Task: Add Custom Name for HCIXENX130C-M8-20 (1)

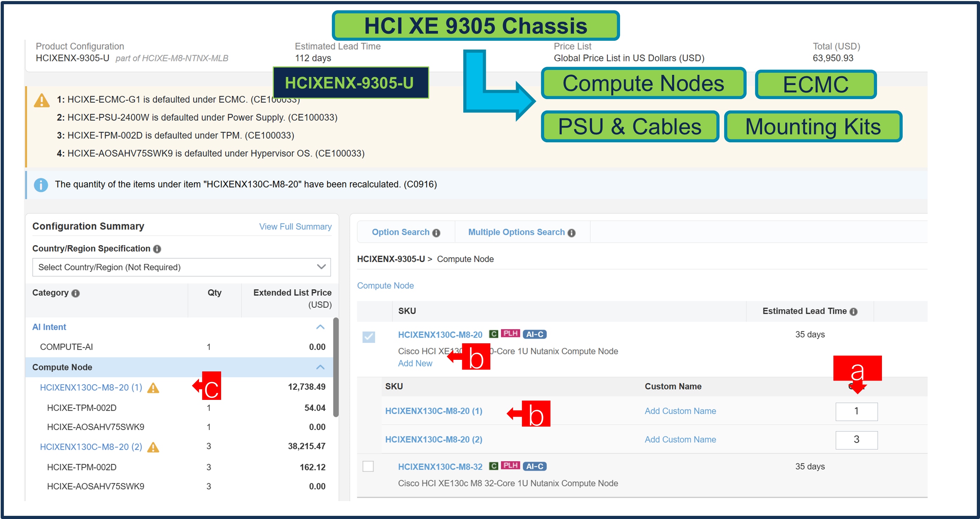Action: point(680,411)
